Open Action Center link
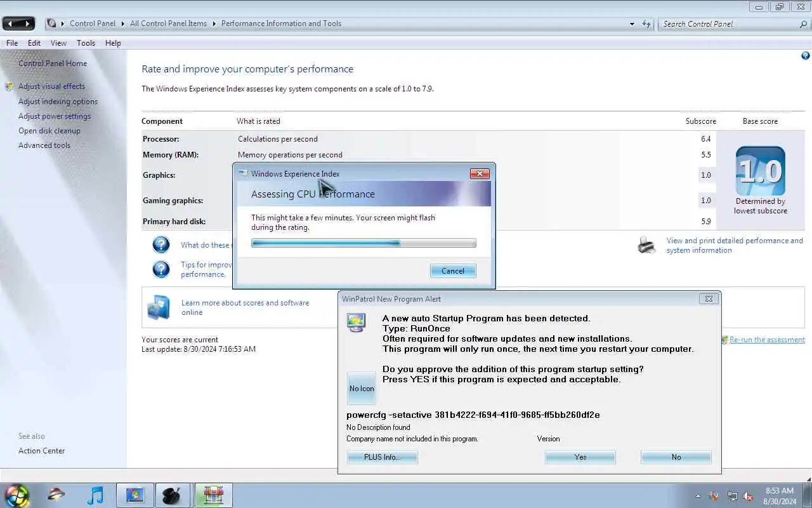 [x=42, y=451]
